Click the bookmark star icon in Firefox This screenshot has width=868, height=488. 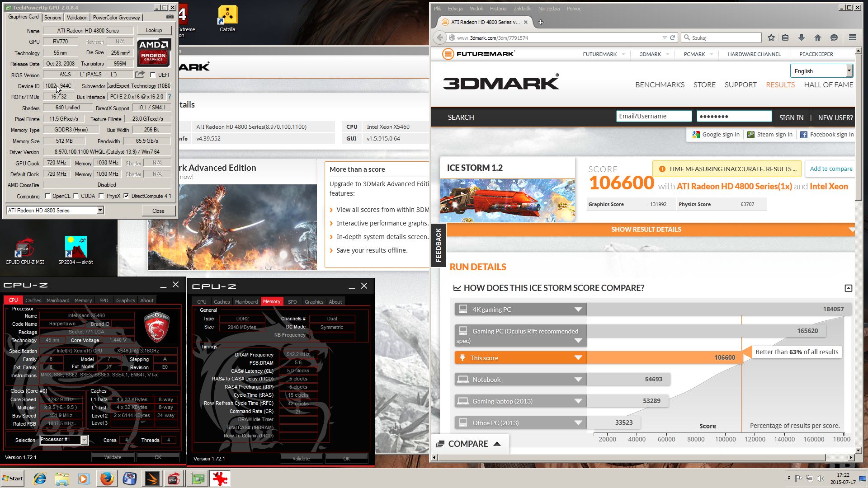click(x=771, y=38)
